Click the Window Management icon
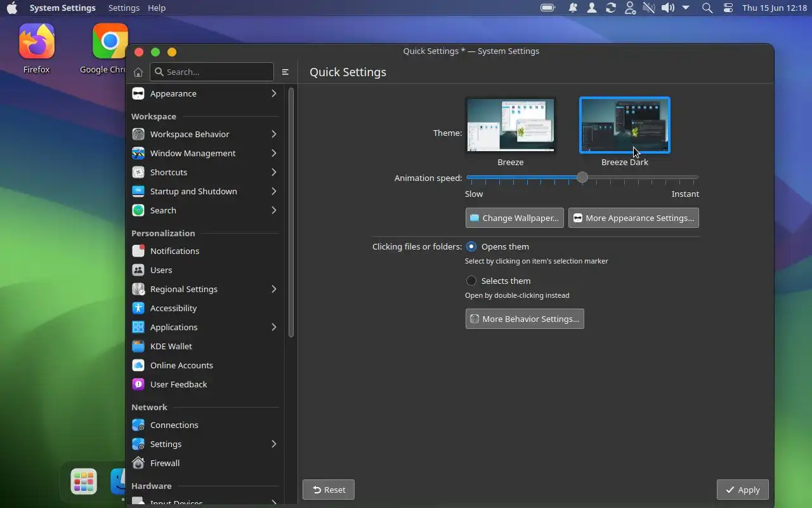The image size is (812, 508). click(138, 153)
